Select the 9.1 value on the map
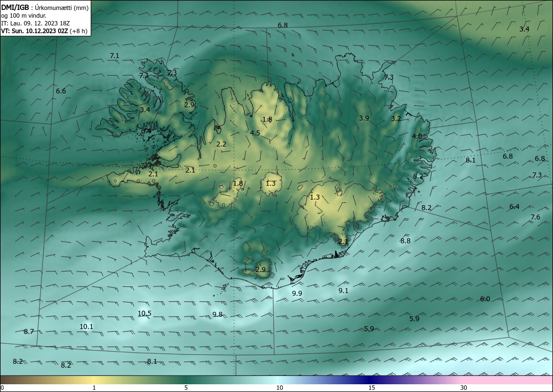553x392 pixels. click(x=343, y=291)
